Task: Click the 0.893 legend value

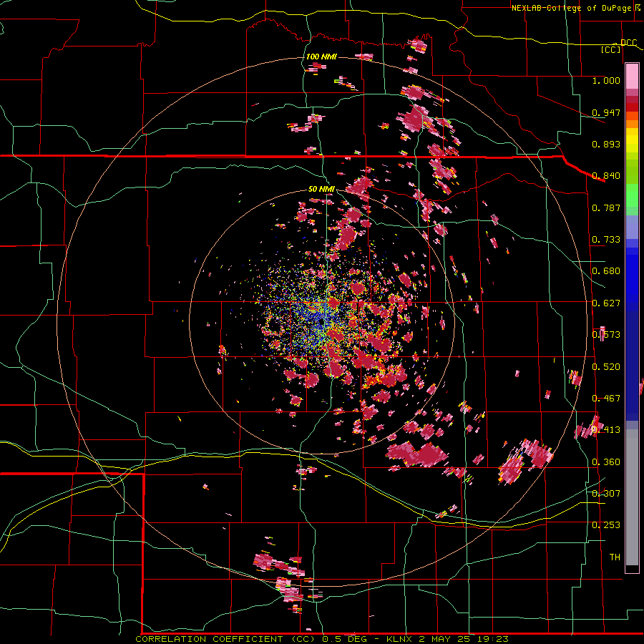Action: (606, 144)
